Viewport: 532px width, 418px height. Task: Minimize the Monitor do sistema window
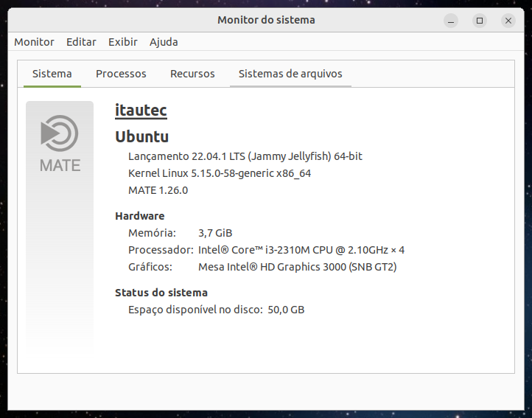(x=451, y=21)
